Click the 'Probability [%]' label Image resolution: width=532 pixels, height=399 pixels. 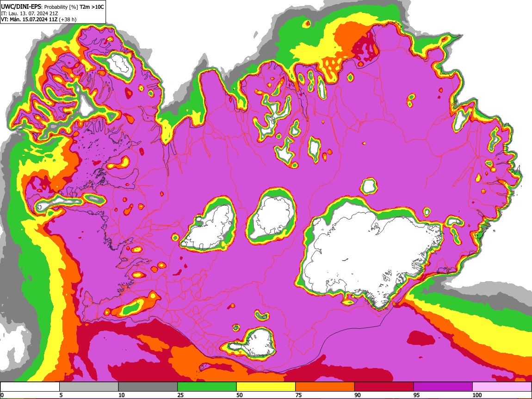[x=60, y=7]
